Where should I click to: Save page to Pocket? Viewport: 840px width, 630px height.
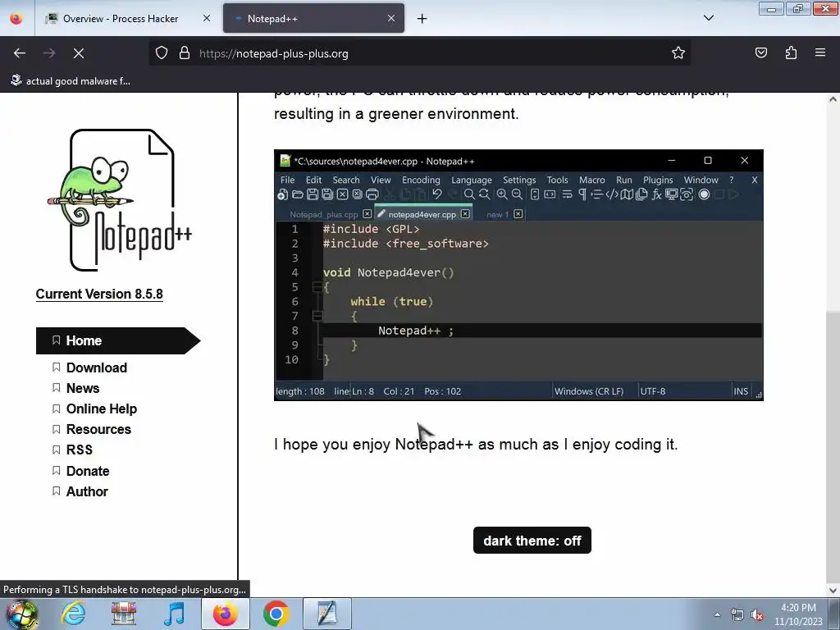[761, 53]
